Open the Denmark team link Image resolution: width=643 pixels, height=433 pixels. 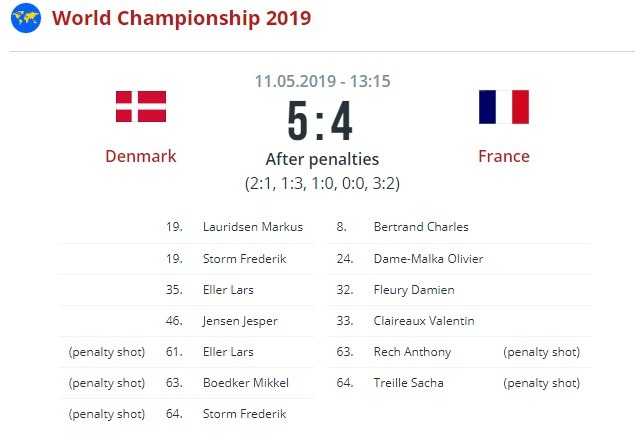pos(141,156)
